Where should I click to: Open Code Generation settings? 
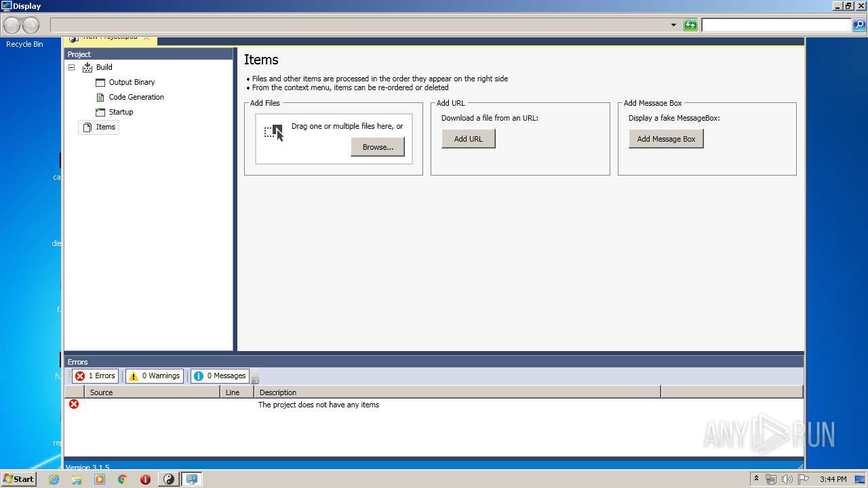point(136,97)
